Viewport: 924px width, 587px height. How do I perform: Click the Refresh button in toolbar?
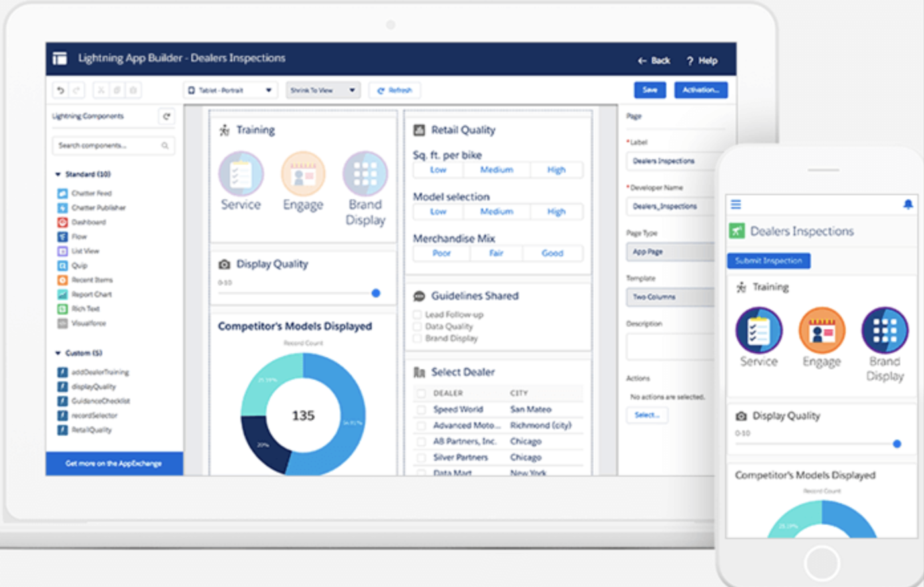[x=394, y=90]
